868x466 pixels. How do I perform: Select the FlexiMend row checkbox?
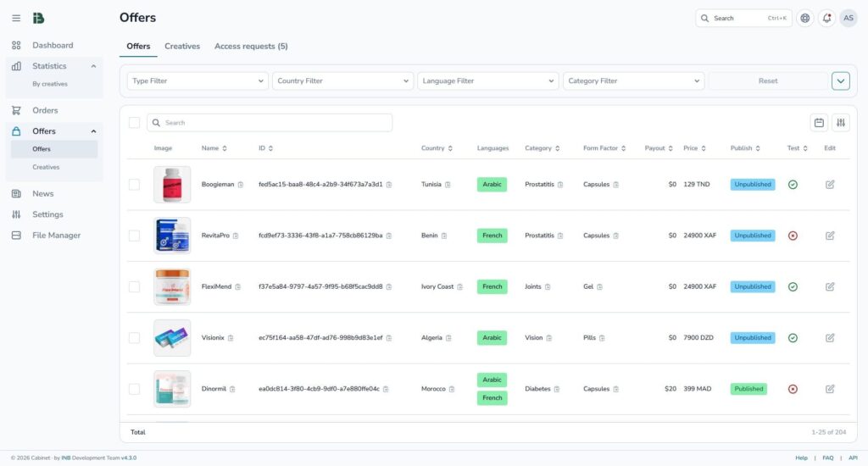click(134, 286)
